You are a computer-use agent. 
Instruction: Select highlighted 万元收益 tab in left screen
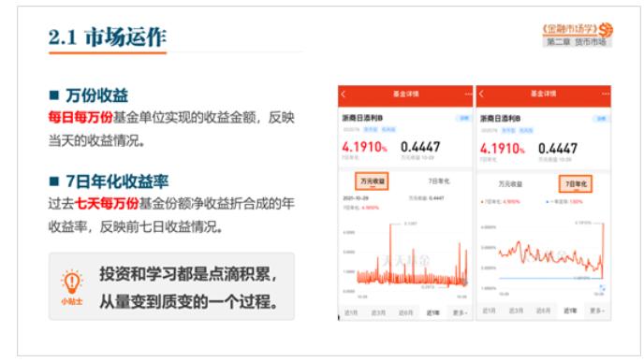click(373, 181)
